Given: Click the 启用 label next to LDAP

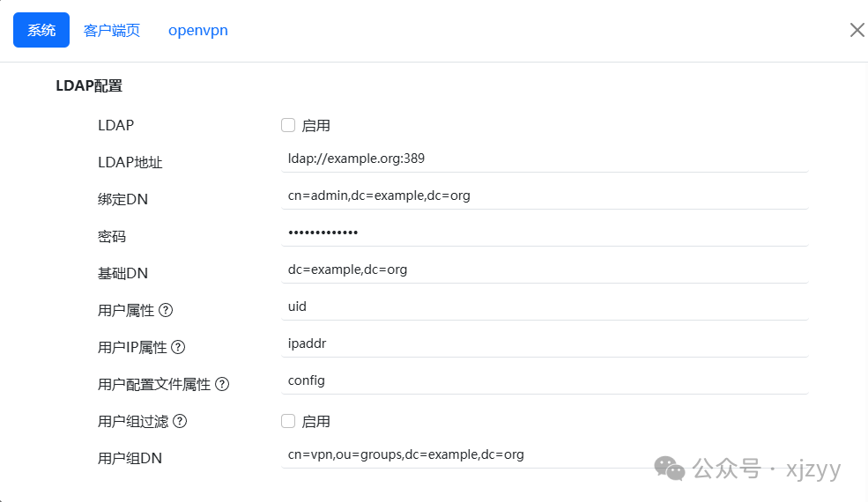Looking at the screenshot, I should point(315,126).
